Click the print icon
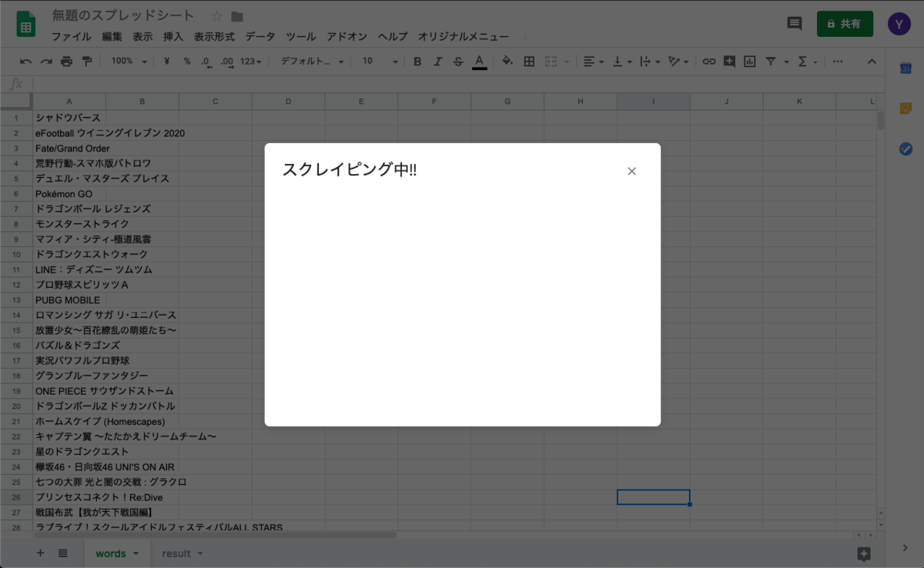The height and width of the screenshot is (568, 924). pyautogui.click(x=66, y=62)
